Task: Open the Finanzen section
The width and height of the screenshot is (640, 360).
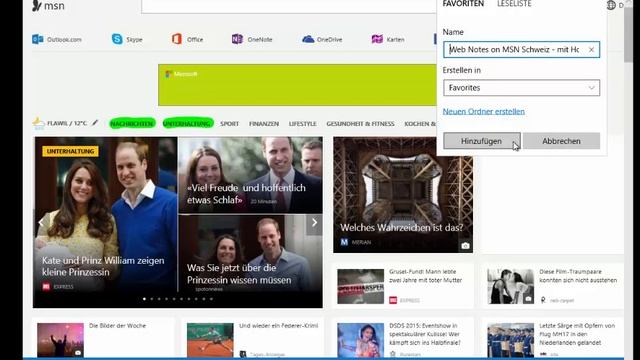Action: (x=264, y=124)
